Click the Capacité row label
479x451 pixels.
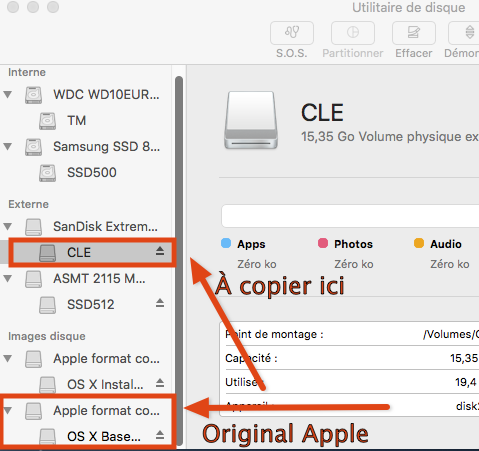click(x=251, y=358)
